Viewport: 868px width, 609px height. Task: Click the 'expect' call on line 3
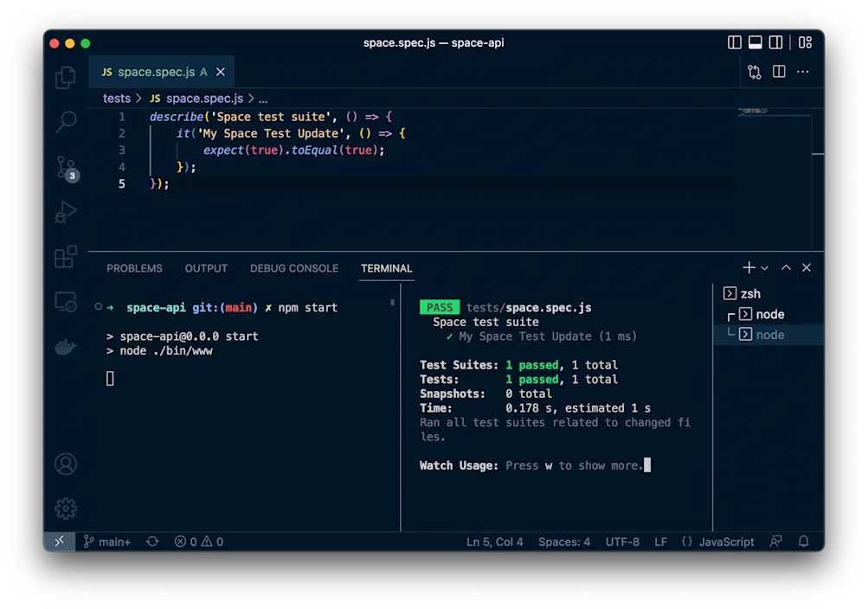(223, 151)
